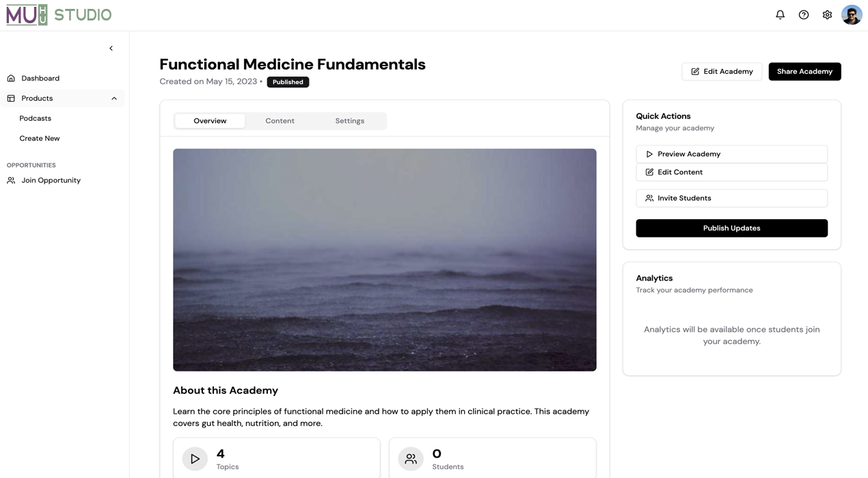The height and width of the screenshot is (478, 868).
Task: Select Podcasts in the sidebar
Action: click(x=36, y=118)
